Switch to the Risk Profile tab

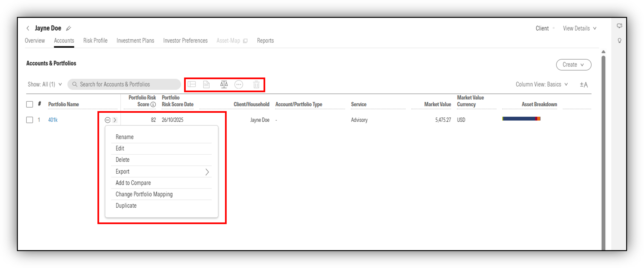95,41
